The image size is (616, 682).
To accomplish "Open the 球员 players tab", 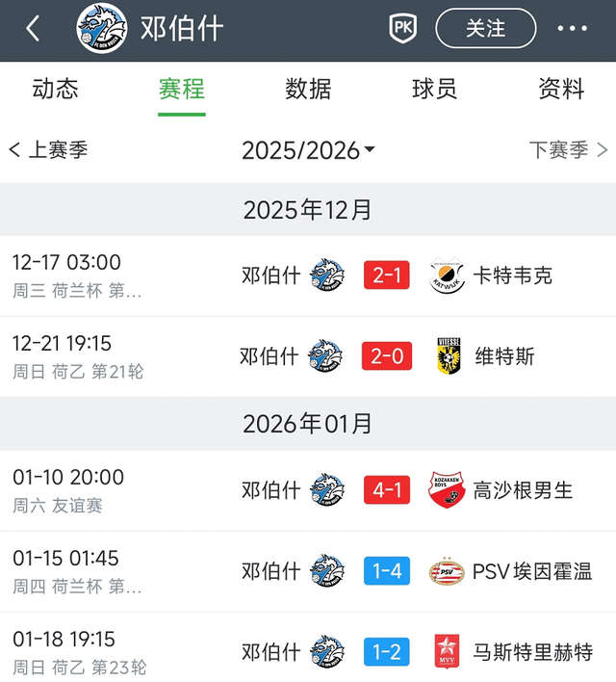I will click(x=435, y=90).
